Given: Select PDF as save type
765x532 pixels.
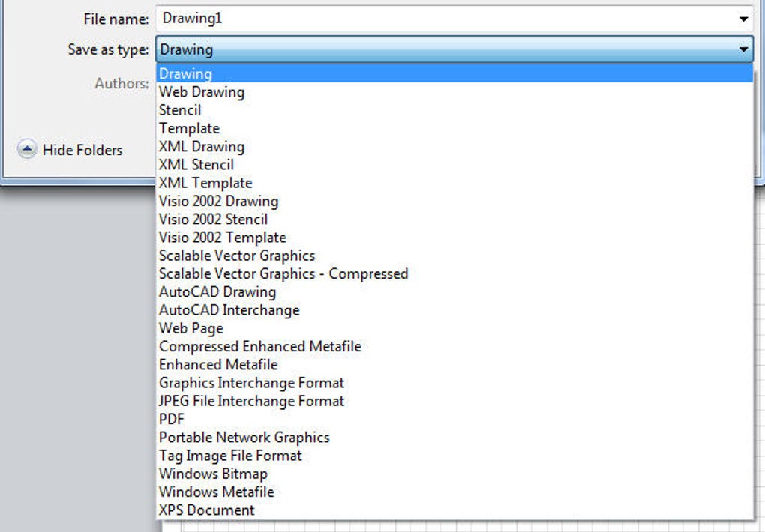Looking at the screenshot, I should (454, 419).
